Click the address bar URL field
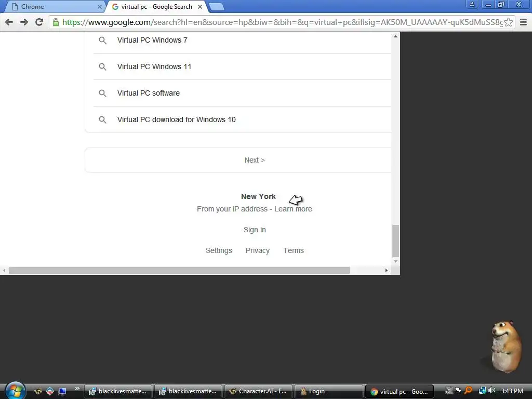Viewport: 532px width, 399px height. (x=282, y=22)
